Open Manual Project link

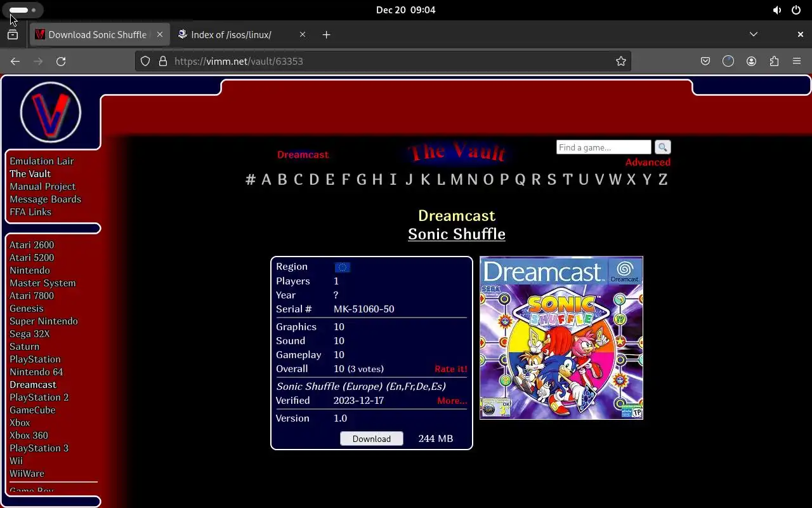tap(43, 187)
